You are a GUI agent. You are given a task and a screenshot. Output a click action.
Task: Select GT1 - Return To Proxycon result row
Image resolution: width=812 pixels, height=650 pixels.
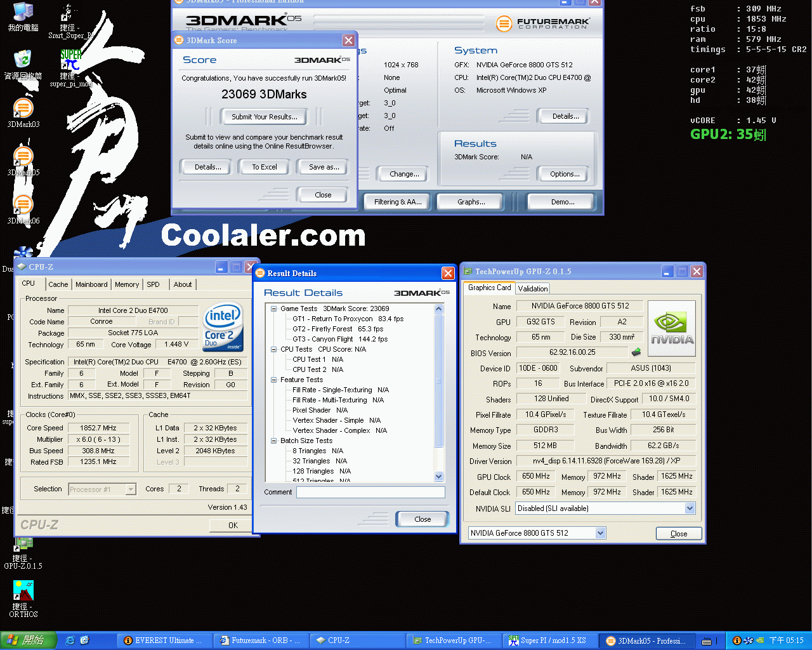click(348, 319)
